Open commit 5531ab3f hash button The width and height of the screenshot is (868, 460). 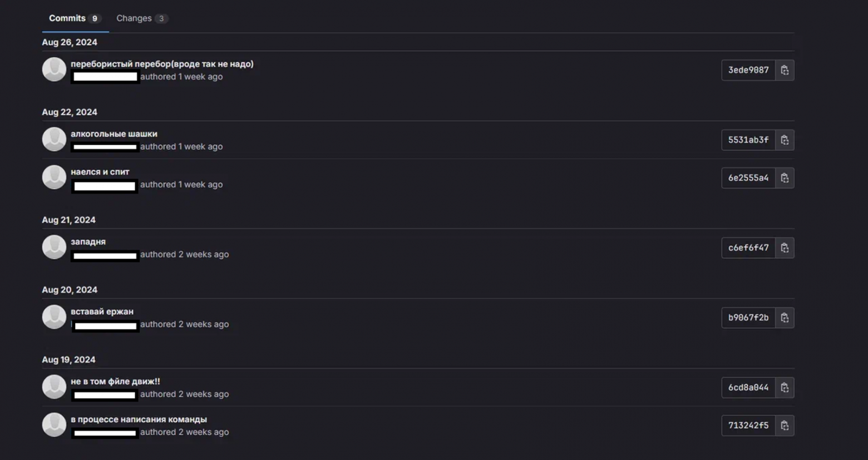[x=748, y=140]
